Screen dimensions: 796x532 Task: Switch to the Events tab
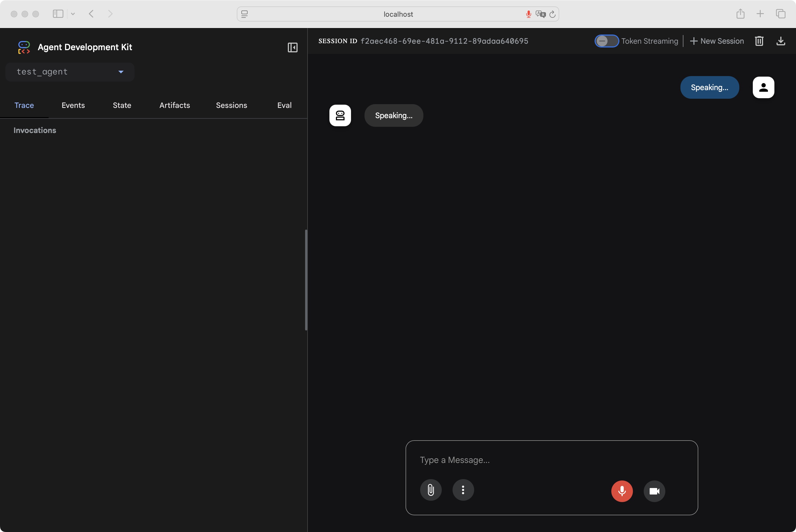[73, 105]
